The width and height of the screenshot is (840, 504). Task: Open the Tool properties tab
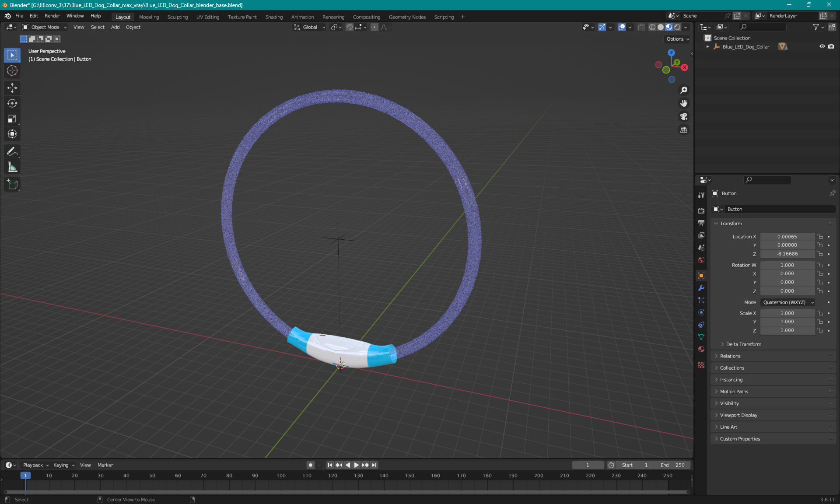pos(701,195)
